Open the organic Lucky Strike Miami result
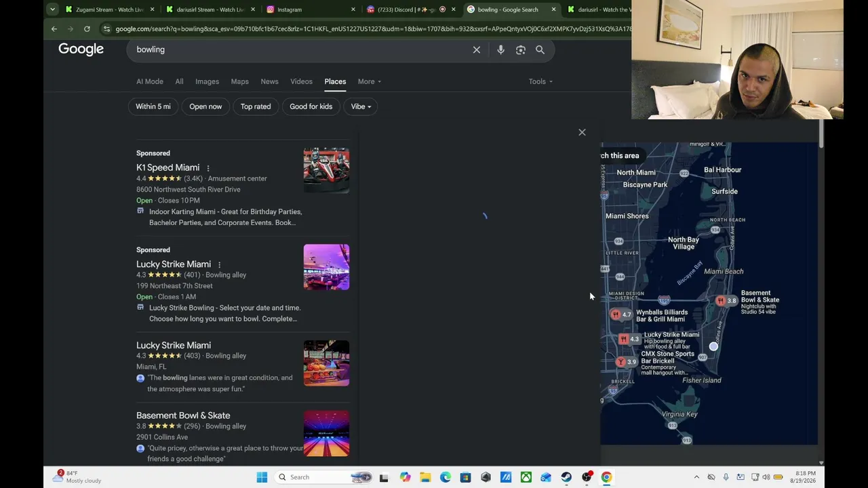The image size is (868, 488). click(174, 345)
